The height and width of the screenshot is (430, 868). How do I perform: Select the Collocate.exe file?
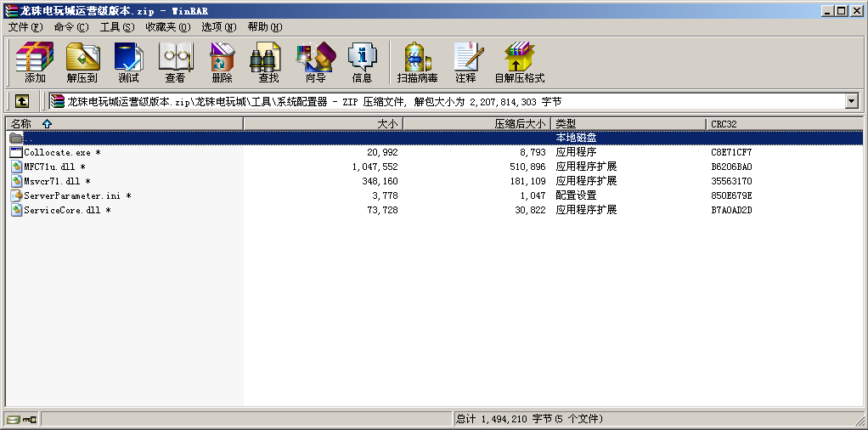(x=56, y=152)
